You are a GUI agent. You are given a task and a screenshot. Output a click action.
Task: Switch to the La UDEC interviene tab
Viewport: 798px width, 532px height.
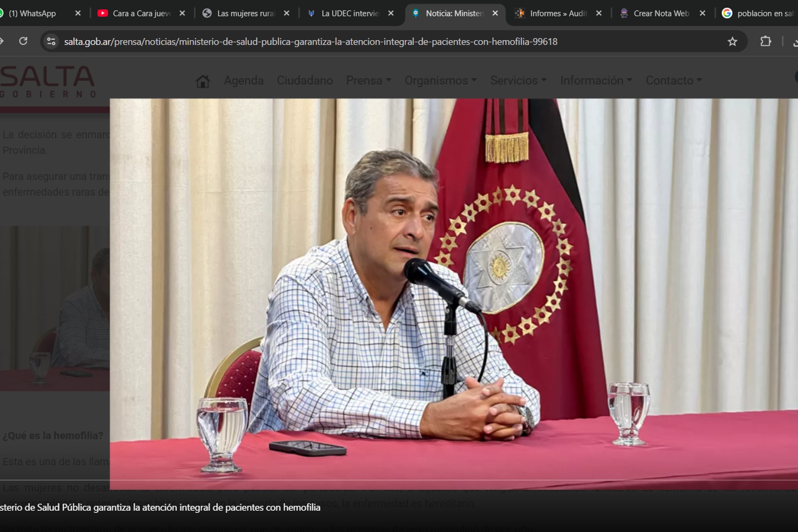click(x=350, y=13)
